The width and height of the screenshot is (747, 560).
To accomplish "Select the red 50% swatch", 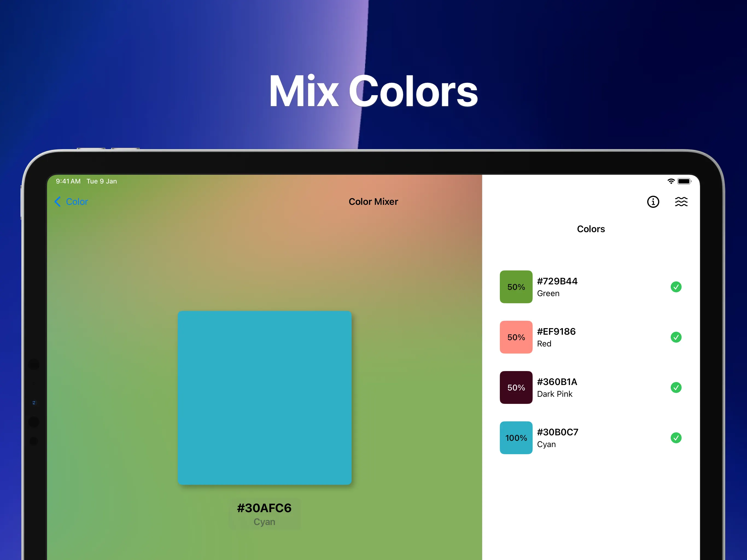I will (516, 337).
